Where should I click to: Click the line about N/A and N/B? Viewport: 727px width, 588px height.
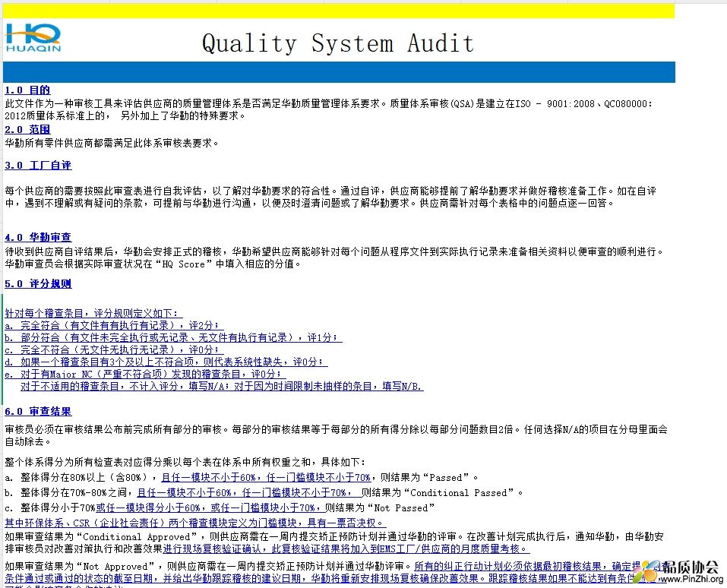[221, 386]
